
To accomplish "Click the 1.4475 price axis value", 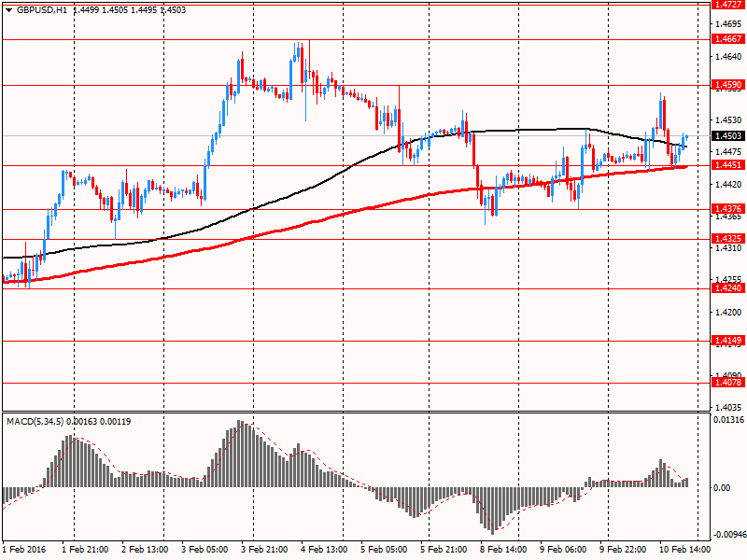I will [x=728, y=152].
